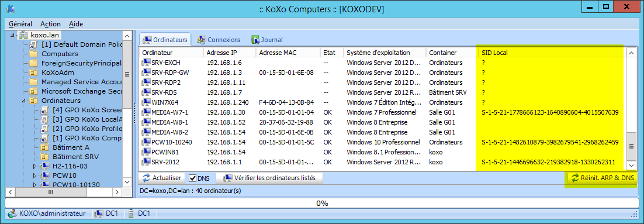Click the PCWIN81 computer icon
The width and height of the screenshot is (644, 224).
point(146,152)
